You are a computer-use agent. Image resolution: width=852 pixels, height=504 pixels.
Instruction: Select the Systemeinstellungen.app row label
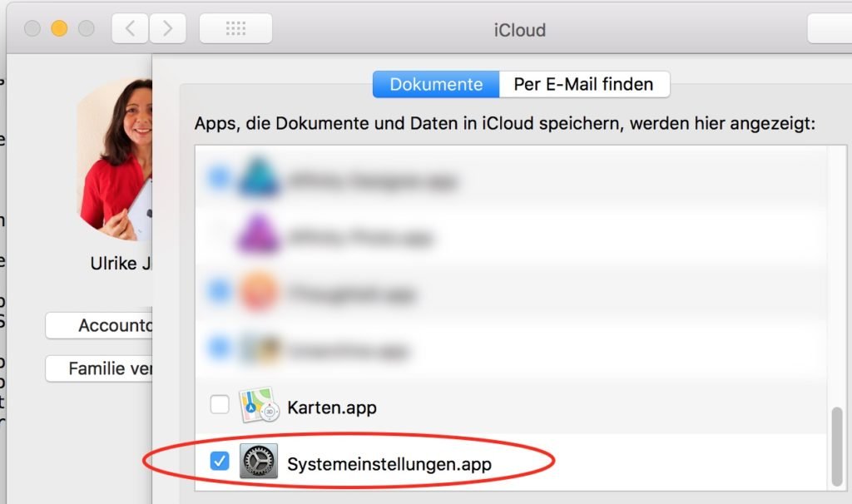coord(389,464)
